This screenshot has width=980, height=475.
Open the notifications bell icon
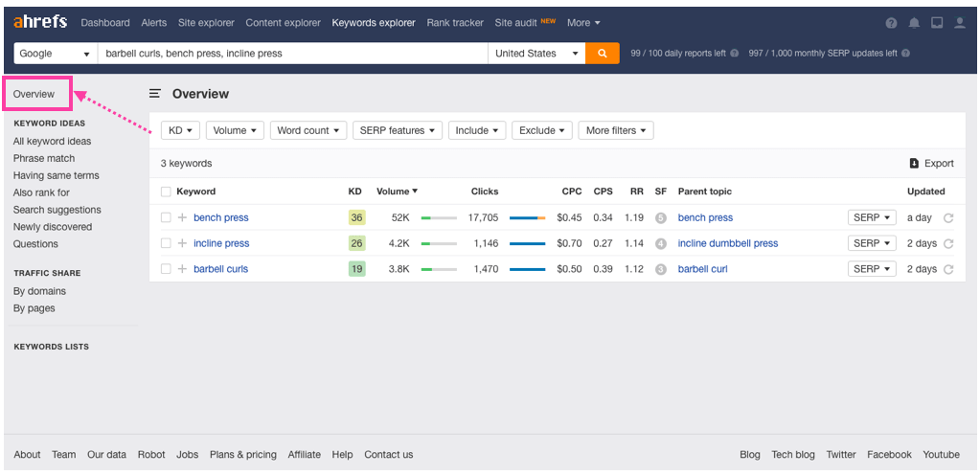(914, 23)
